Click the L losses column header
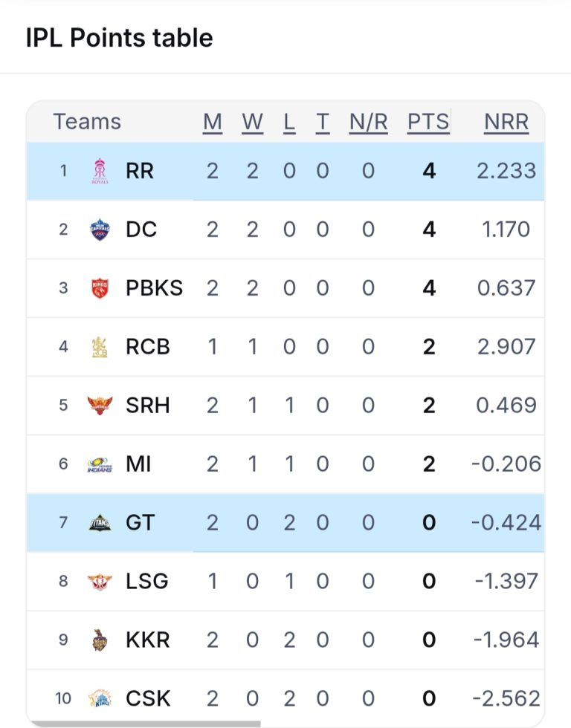 pos(289,122)
